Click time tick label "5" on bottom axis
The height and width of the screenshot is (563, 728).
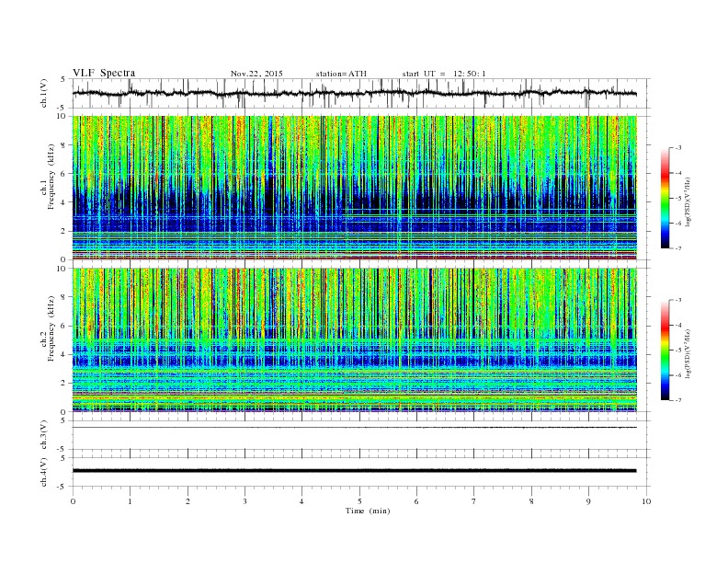tap(359, 501)
